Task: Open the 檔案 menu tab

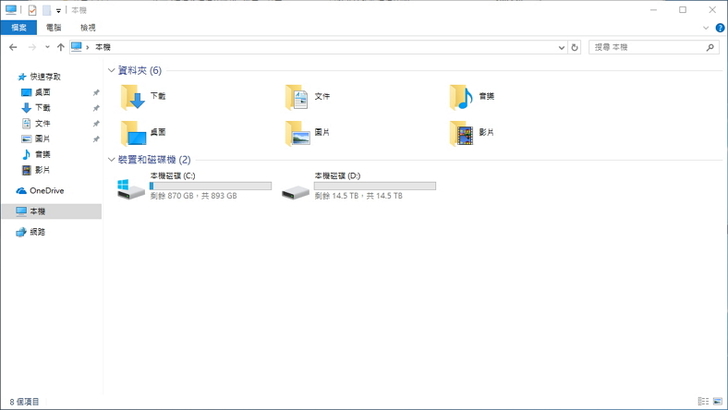Action: [x=19, y=27]
